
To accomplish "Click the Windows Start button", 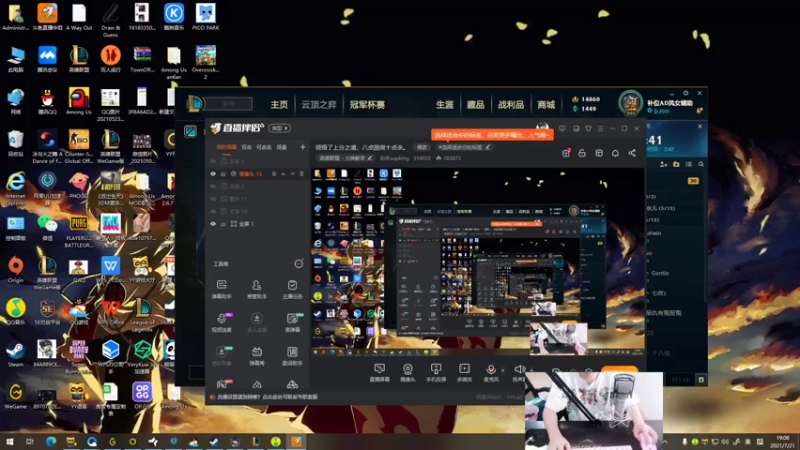I will click(x=9, y=441).
